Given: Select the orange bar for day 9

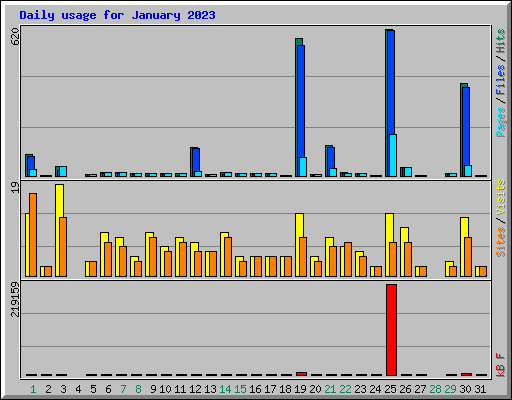Looking at the screenshot, I should click(153, 257).
